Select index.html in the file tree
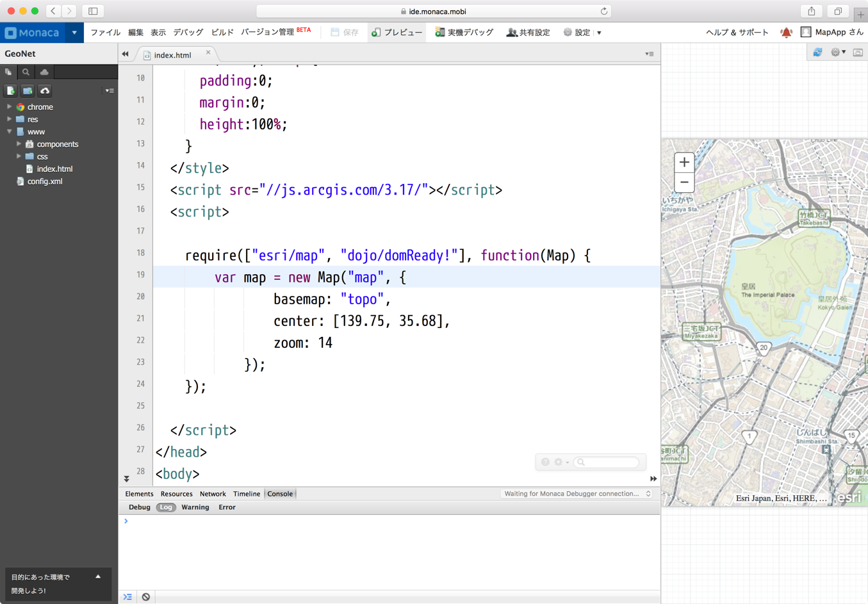Viewport: 868px width, 604px height. click(x=54, y=169)
